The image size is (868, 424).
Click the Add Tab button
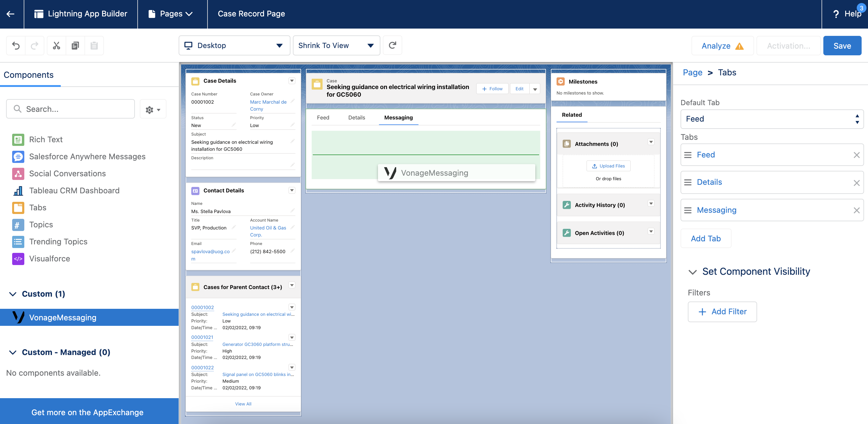pos(705,239)
